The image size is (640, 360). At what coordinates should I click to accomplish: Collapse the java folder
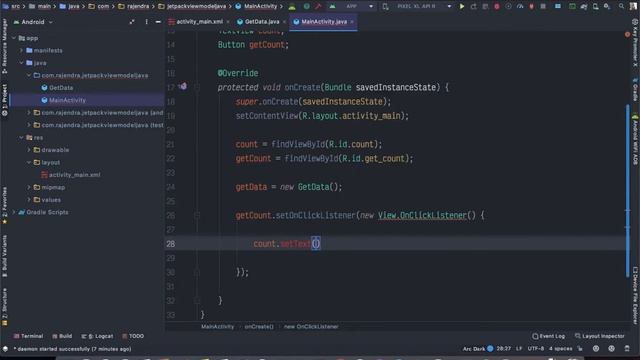pyautogui.click(x=22, y=63)
